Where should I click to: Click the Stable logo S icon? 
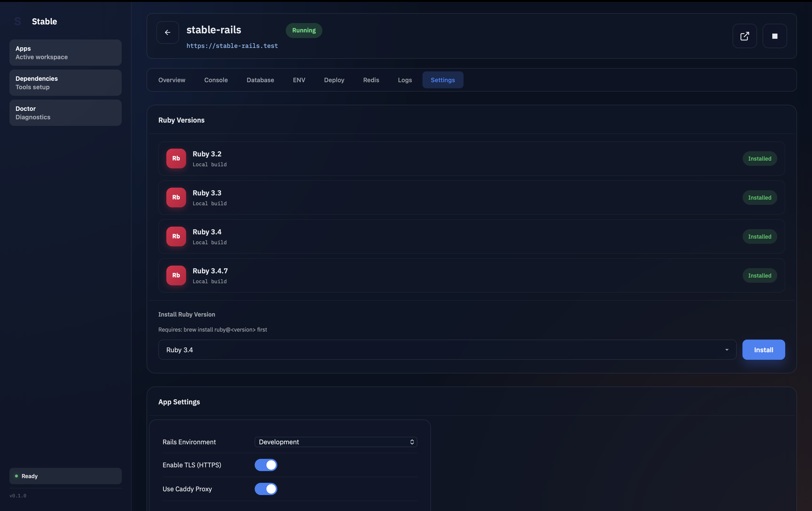tap(18, 22)
